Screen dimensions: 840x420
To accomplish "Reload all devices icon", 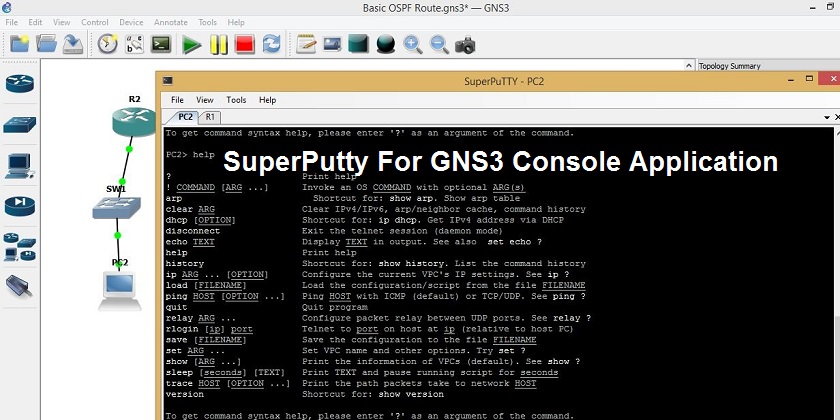I will coord(272,44).
